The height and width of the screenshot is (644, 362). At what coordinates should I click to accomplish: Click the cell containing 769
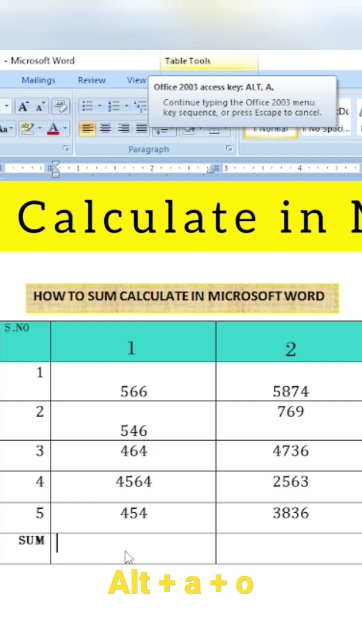point(289,421)
